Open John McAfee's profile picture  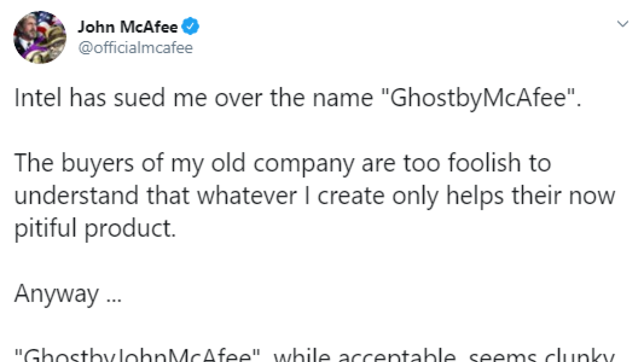[x=40, y=37]
